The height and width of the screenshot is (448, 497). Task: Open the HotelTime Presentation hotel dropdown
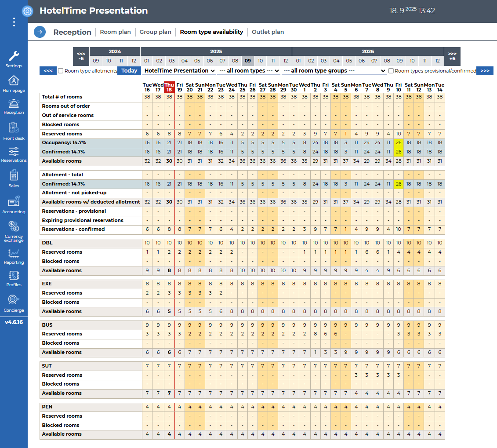(179, 71)
